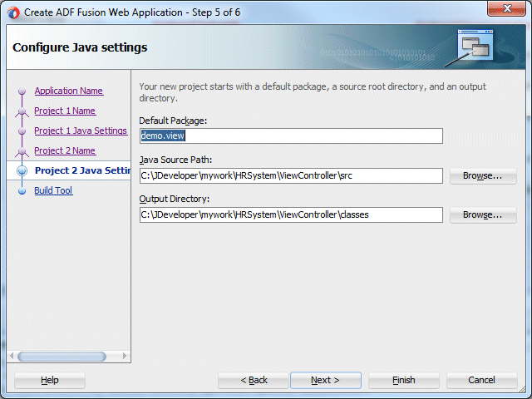Open Help for this wizard
The image size is (532, 399).
[x=50, y=381]
